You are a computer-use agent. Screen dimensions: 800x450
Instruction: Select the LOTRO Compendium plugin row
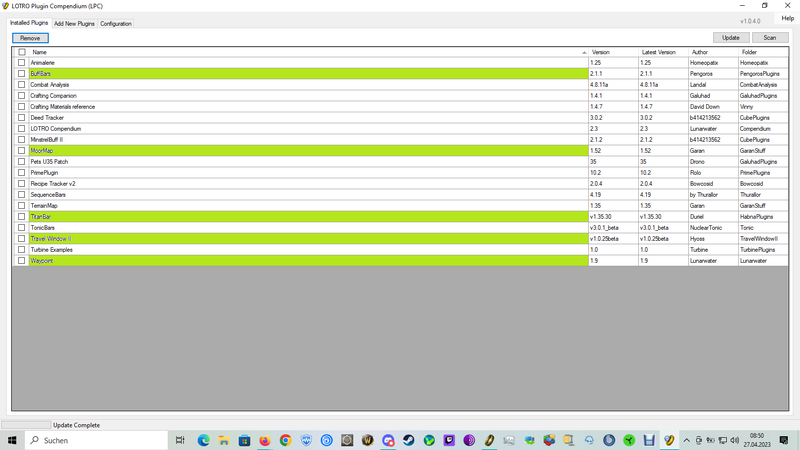click(x=401, y=129)
